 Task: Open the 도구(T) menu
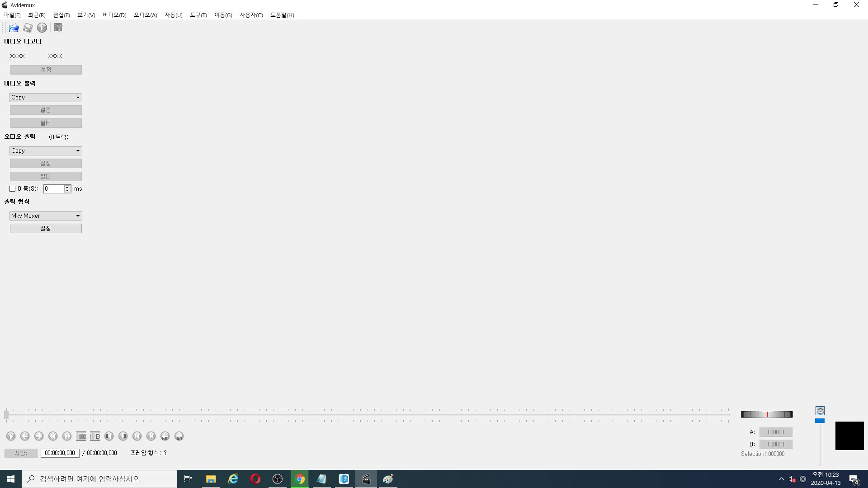pos(198,15)
